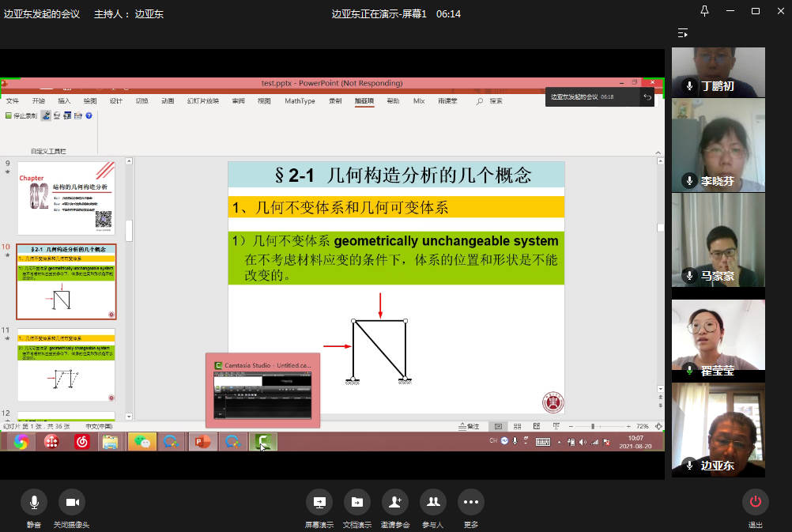Click the red 退出 leave meeting button

click(x=755, y=502)
